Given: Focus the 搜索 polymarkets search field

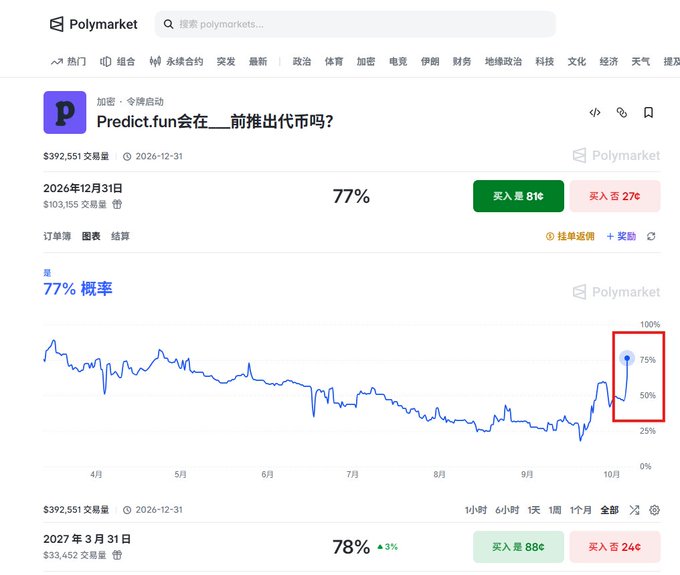Looking at the screenshot, I should click(355, 24).
